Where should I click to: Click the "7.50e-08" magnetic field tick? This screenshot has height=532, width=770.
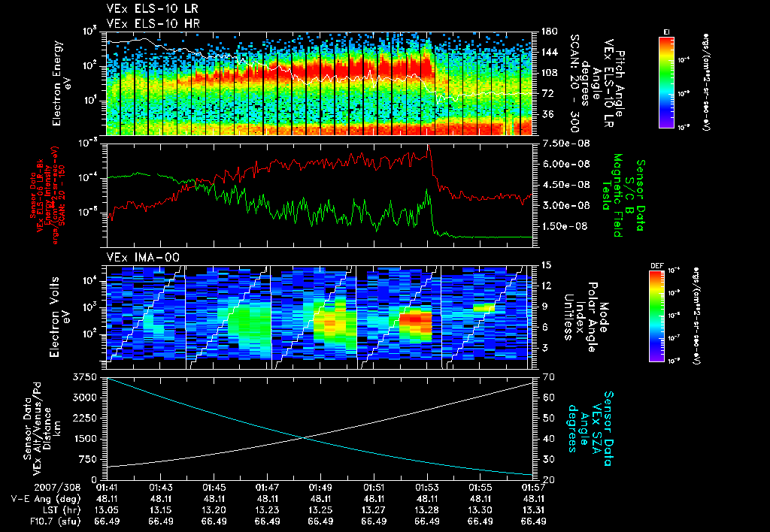tap(565, 144)
